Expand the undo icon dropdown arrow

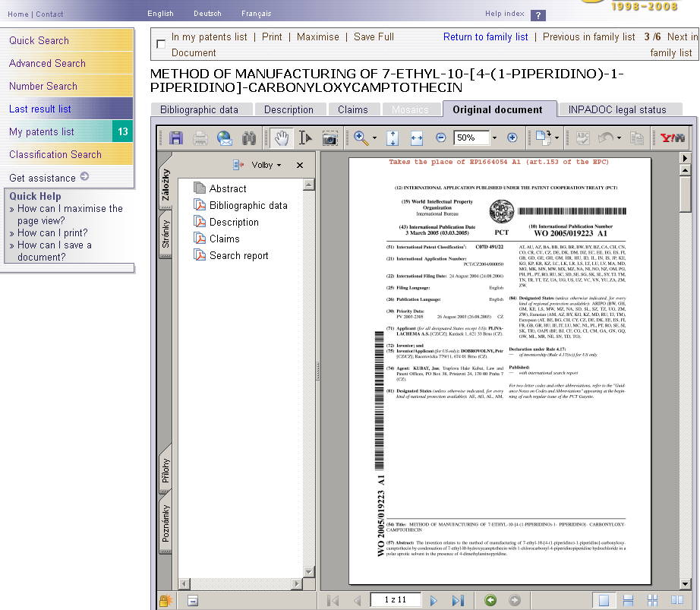(619, 138)
